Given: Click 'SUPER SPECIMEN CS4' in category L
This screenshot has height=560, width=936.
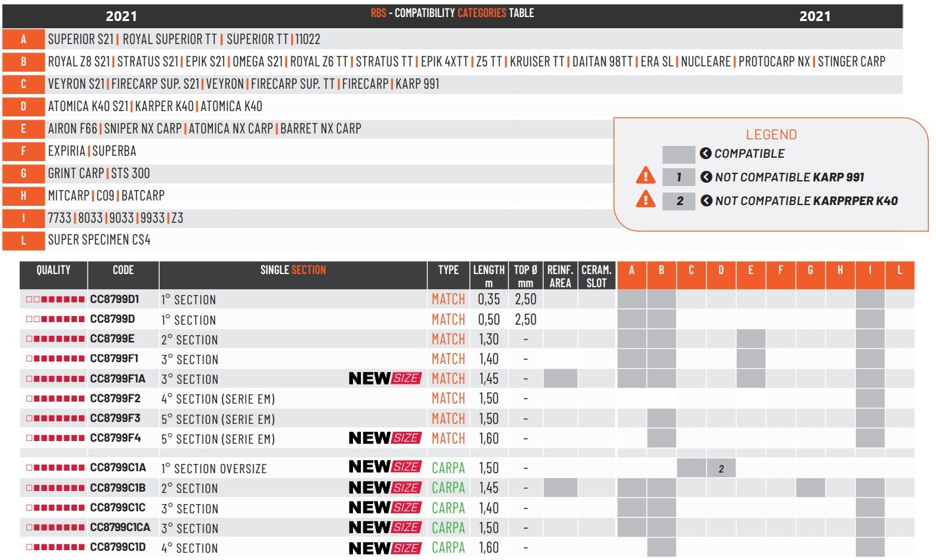Looking at the screenshot, I should click(99, 240).
